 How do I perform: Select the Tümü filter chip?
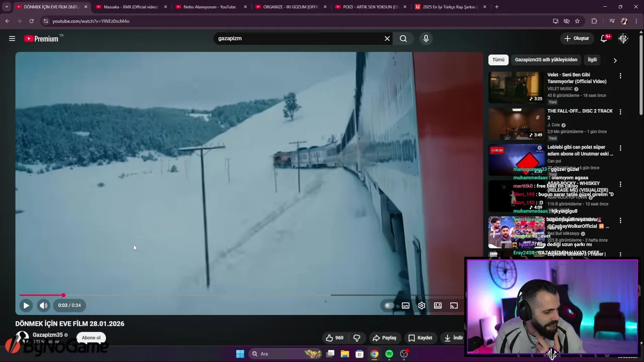pos(498,60)
